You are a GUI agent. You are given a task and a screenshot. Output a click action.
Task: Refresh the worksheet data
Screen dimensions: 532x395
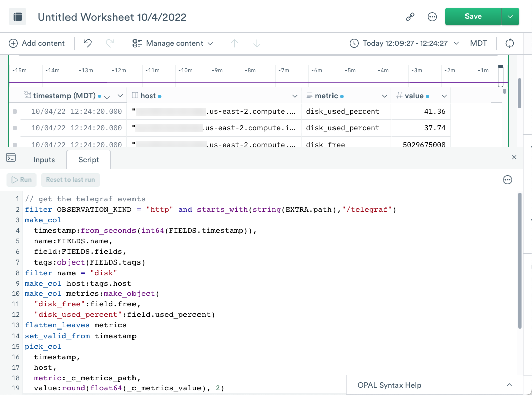[x=510, y=43]
